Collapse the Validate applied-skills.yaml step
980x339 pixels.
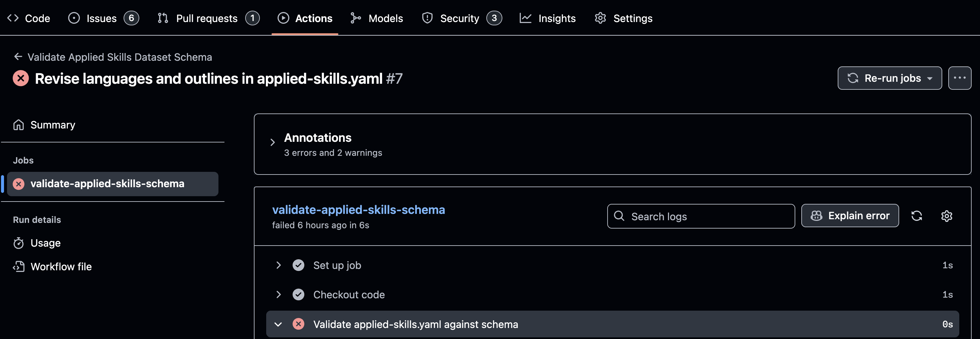coord(279,324)
